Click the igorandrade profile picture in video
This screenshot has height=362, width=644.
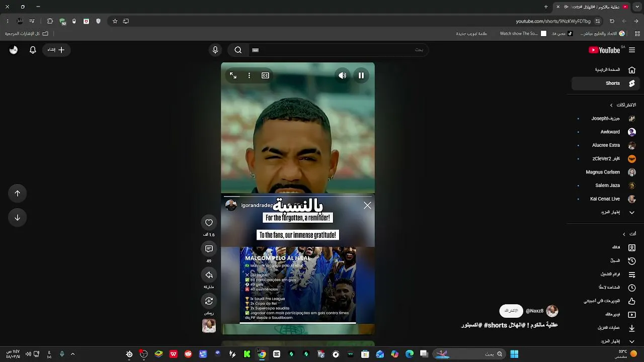231,205
